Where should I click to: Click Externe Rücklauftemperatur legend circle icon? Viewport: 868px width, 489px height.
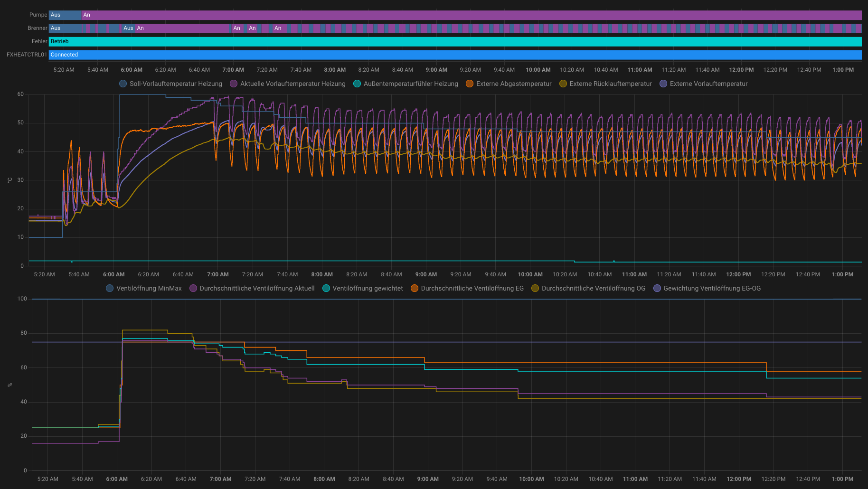563,84
